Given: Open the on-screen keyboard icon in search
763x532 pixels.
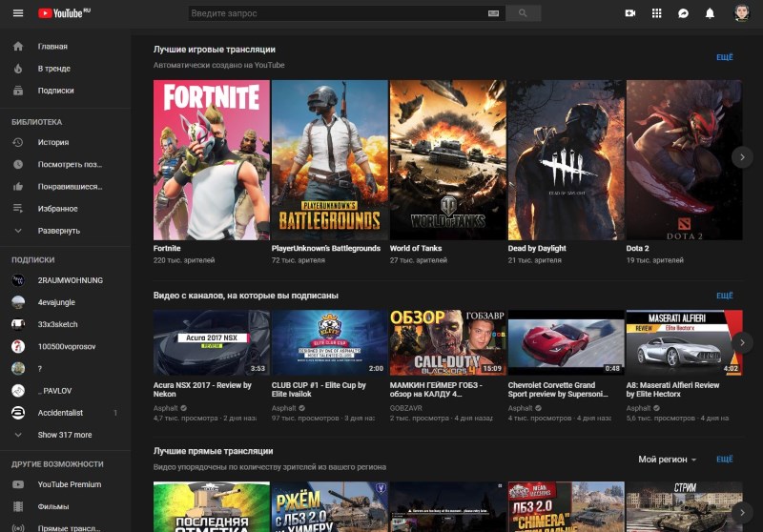Looking at the screenshot, I should click(493, 13).
